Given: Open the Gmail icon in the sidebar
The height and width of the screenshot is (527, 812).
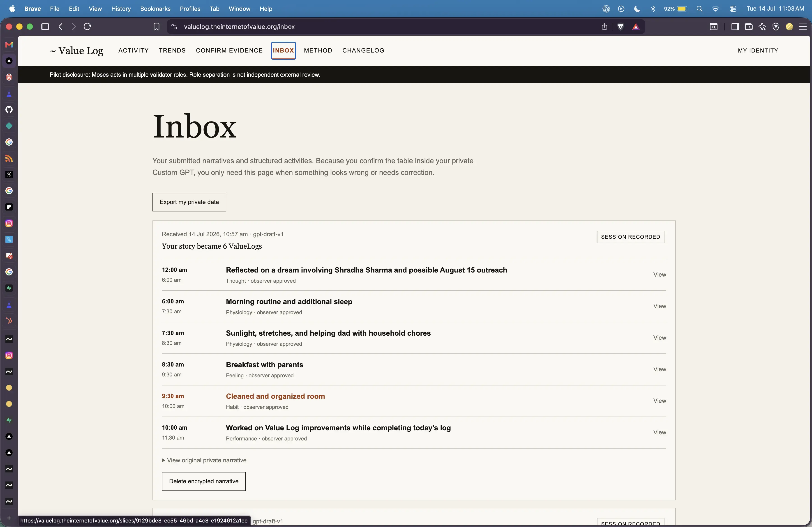Looking at the screenshot, I should coord(9,45).
